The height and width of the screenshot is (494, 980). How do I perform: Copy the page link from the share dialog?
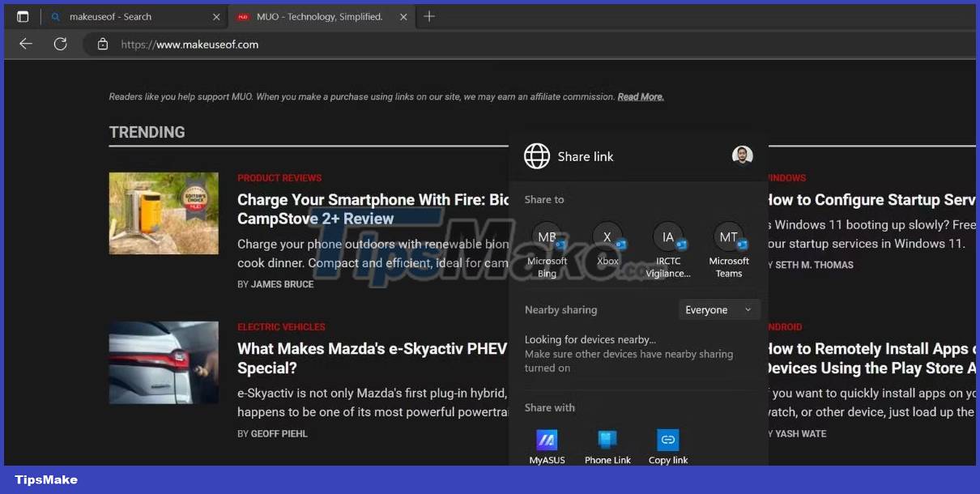667,439
